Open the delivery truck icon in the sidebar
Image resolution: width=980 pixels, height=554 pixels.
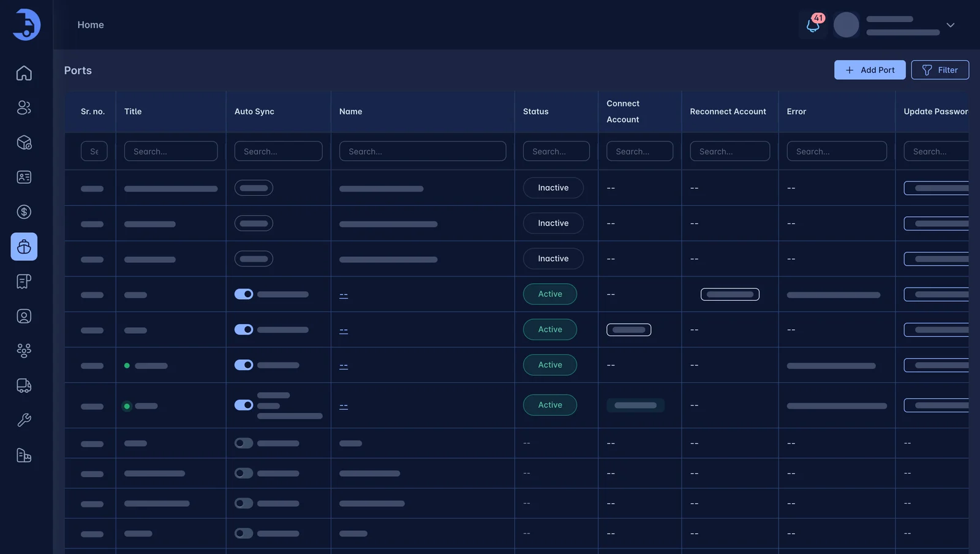[24, 385]
